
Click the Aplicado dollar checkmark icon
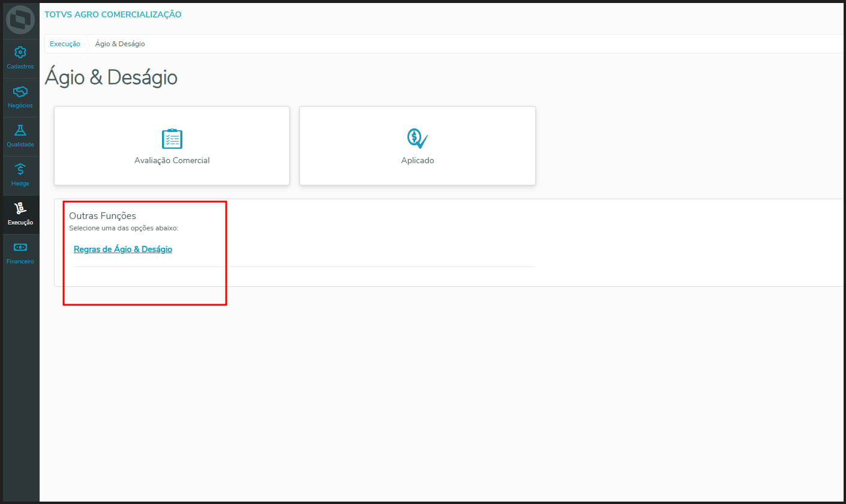417,139
